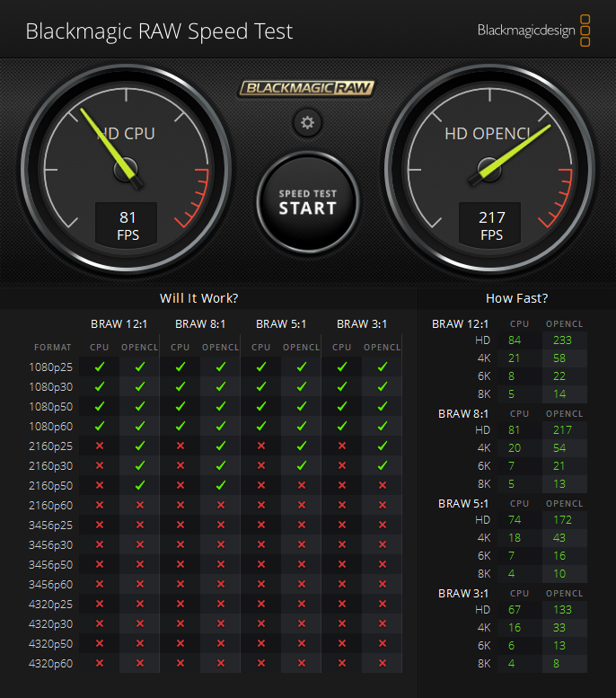Click BRAW 12:1 HD OPENCL value '233'

[x=562, y=340]
